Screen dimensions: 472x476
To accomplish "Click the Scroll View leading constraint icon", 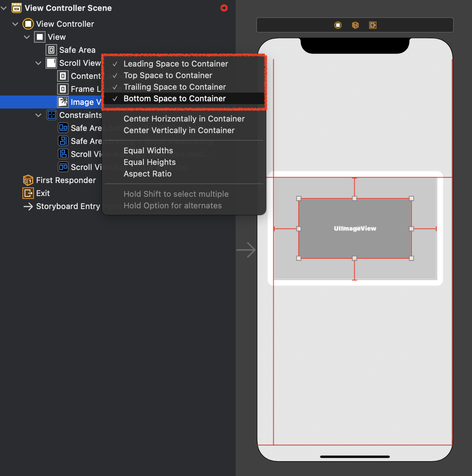I will 63,154.
